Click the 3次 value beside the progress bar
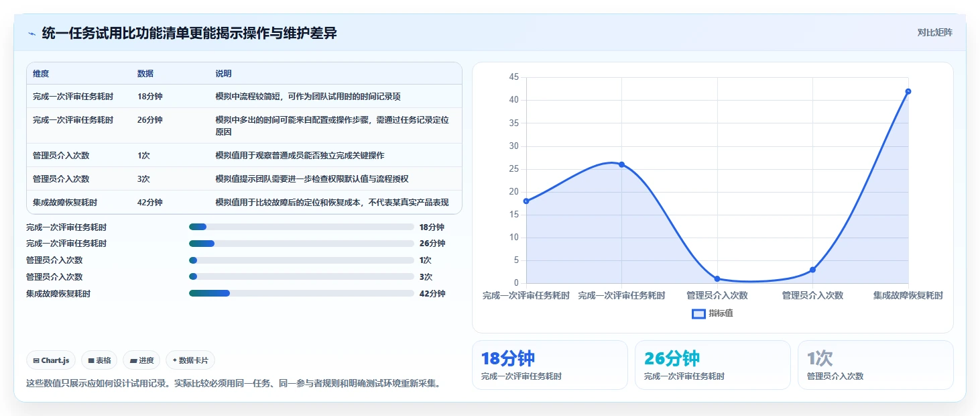Screen dimensions: 980x416 (x=426, y=276)
